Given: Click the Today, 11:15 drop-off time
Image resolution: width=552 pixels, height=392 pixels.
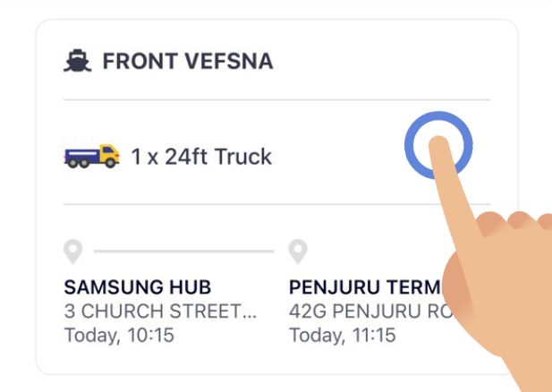Looking at the screenshot, I should pos(342,335).
